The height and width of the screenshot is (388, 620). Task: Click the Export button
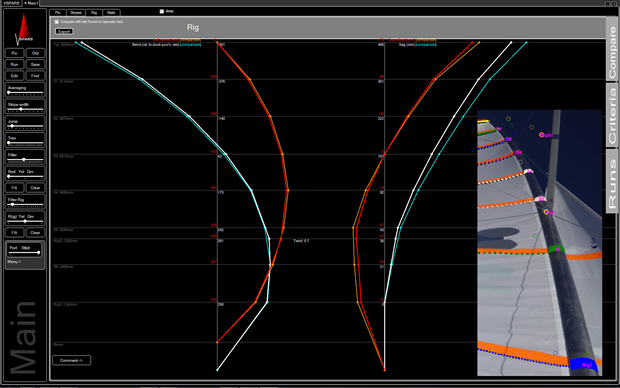click(x=64, y=31)
